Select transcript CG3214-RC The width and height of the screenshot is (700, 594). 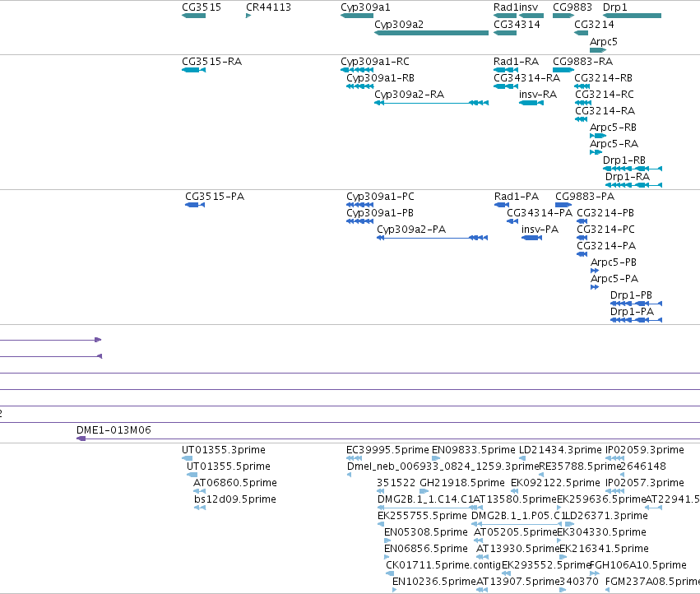click(x=605, y=95)
